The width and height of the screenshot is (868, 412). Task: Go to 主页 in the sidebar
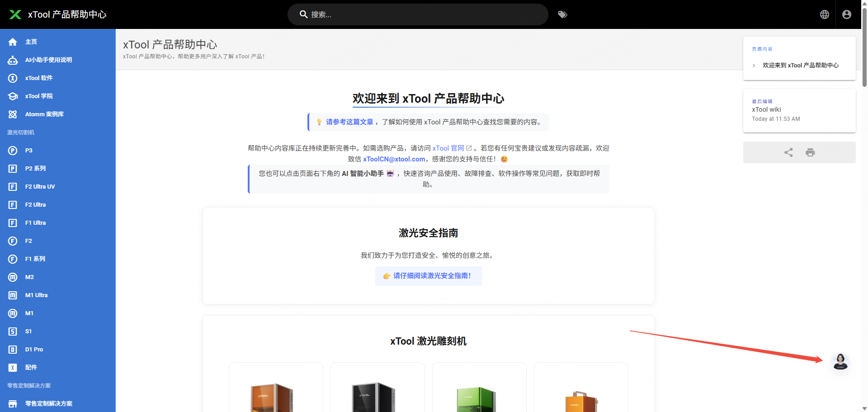[x=58, y=42]
